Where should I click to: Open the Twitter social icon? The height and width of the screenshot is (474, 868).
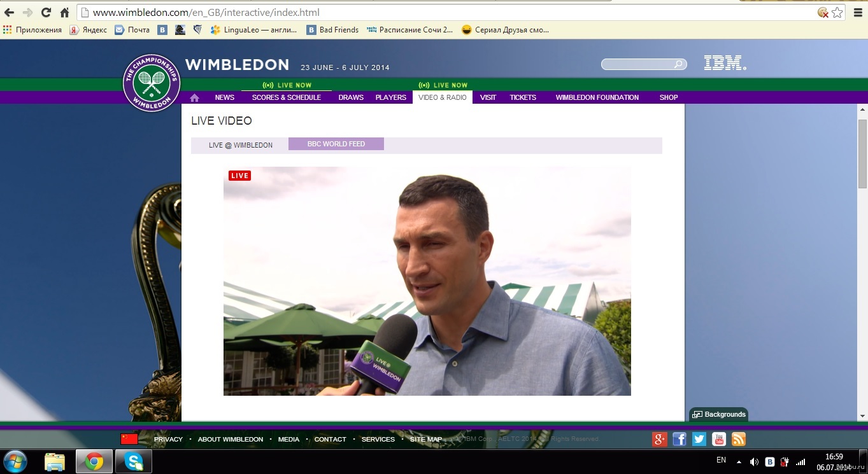(699, 439)
